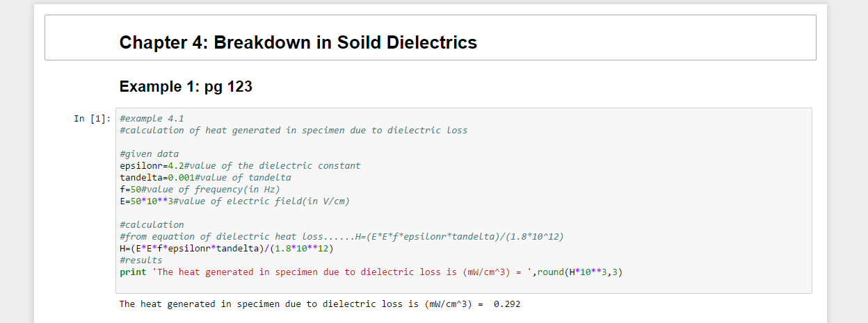Click the f=50 frequency line
Image resolution: width=868 pixels, height=323 pixels.
(x=199, y=189)
